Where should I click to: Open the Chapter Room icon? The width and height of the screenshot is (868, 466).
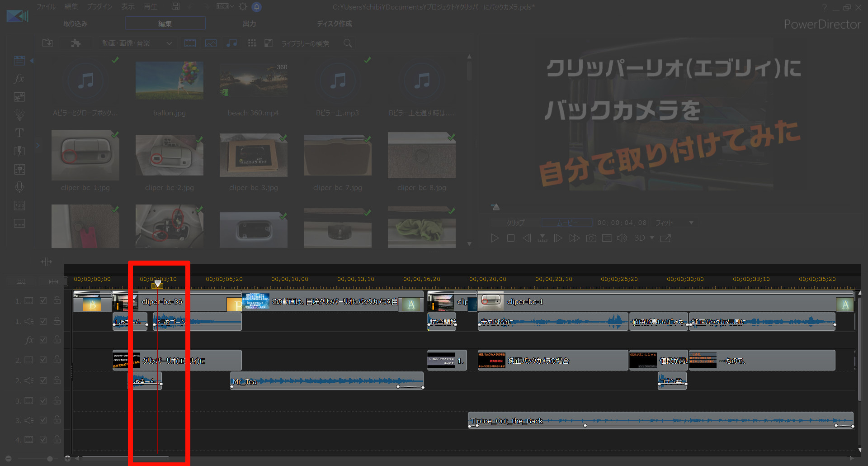point(19,205)
